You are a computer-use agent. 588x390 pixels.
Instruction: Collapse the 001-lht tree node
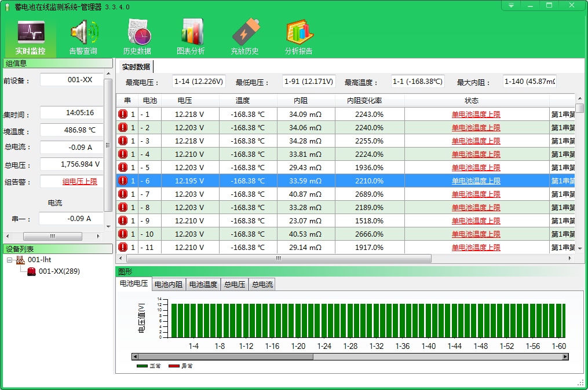click(x=10, y=260)
